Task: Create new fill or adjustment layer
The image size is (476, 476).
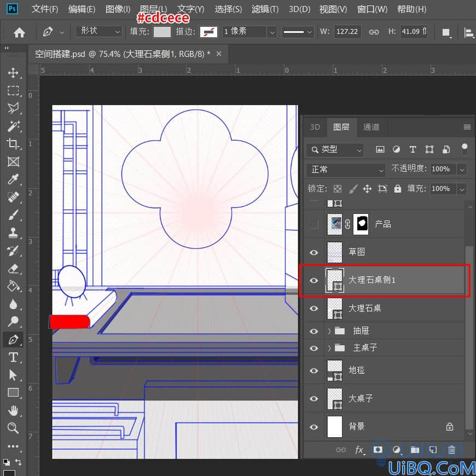Action: [x=396, y=450]
